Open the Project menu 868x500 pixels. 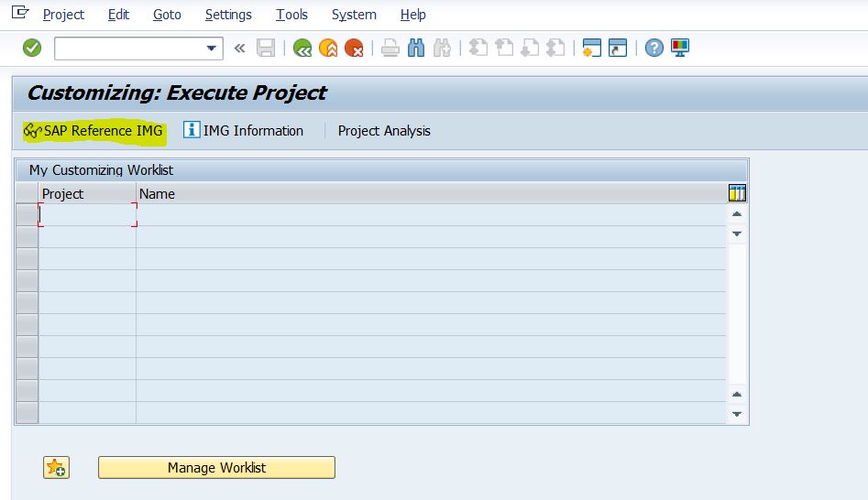pyautogui.click(x=63, y=15)
